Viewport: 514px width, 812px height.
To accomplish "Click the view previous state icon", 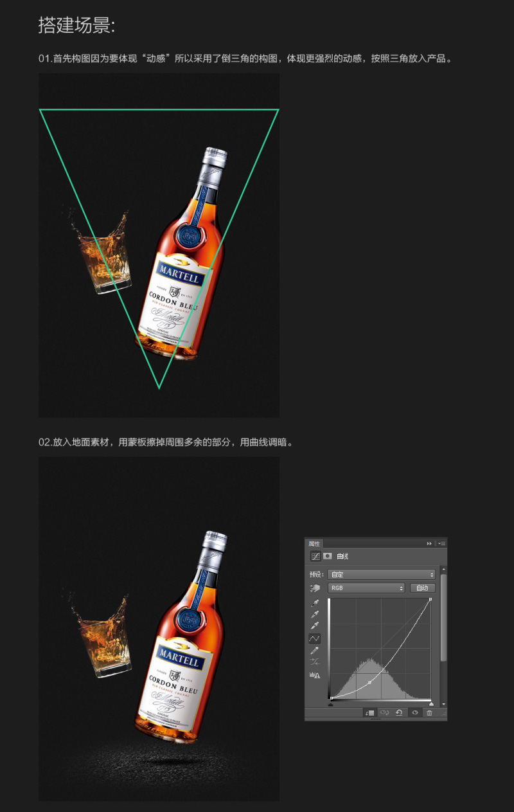I will pyautogui.click(x=385, y=712).
